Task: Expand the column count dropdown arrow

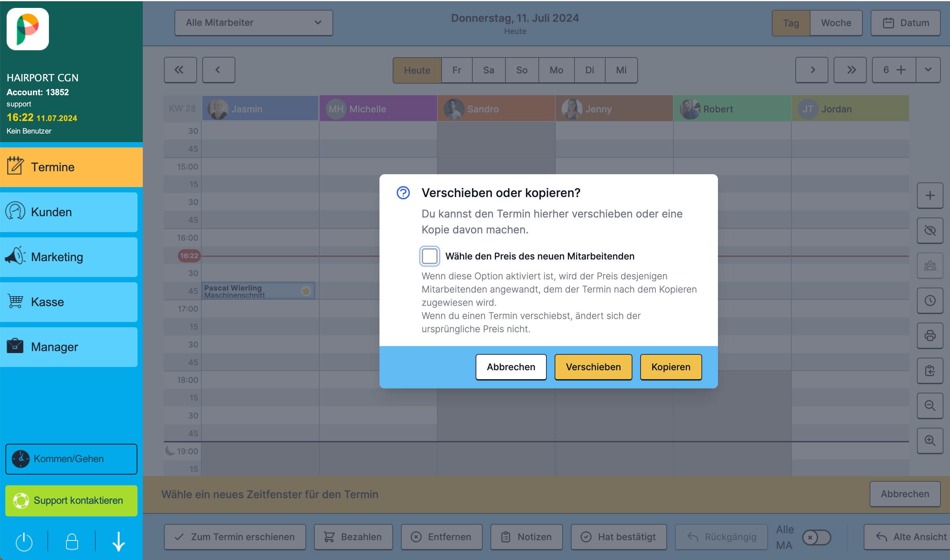Action: point(928,70)
